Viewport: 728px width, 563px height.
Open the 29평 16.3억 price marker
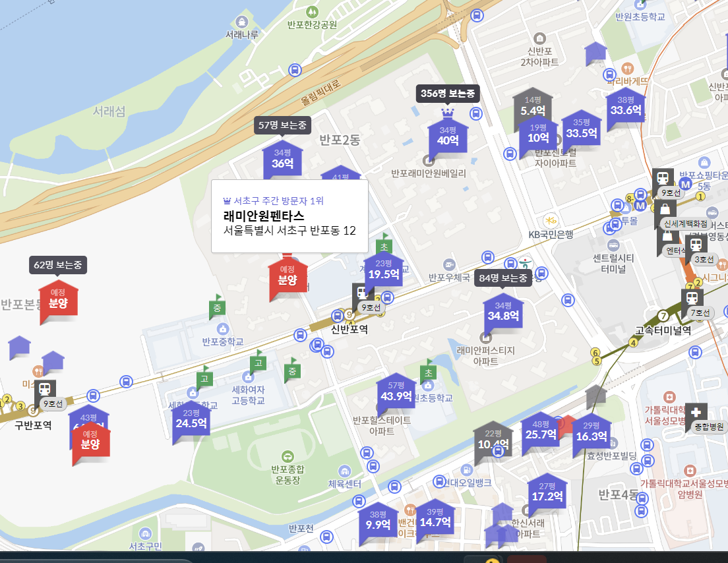tap(591, 432)
